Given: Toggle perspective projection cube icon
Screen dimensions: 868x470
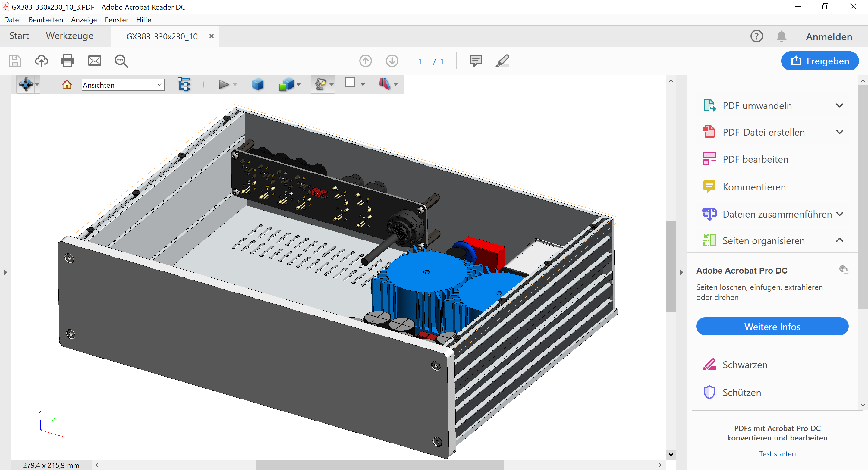Looking at the screenshot, I should tap(258, 84).
